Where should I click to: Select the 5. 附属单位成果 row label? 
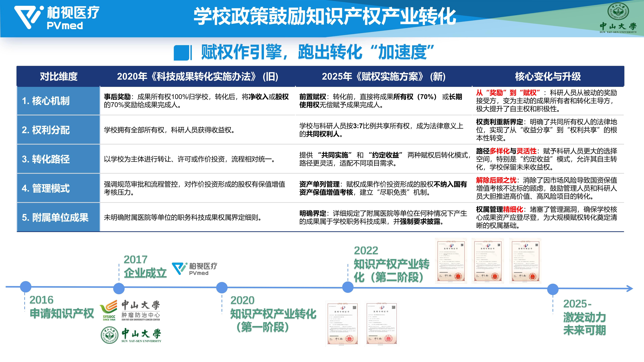(55, 217)
